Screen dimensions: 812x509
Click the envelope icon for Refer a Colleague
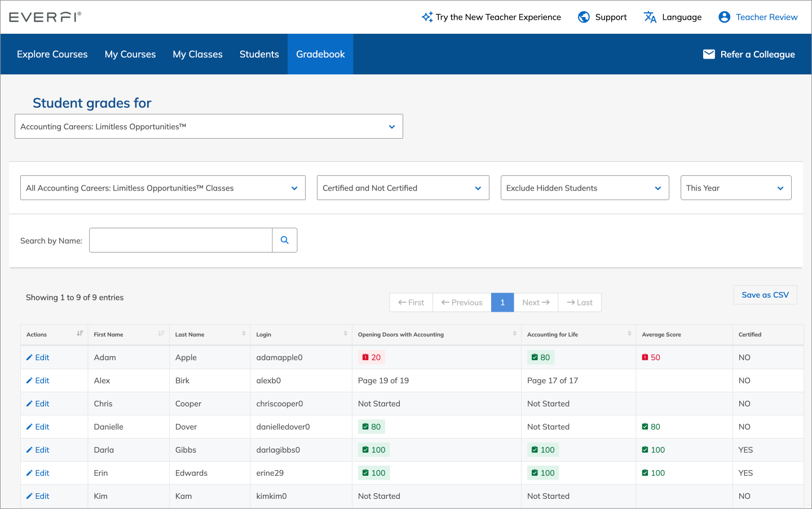pyautogui.click(x=709, y=54)
